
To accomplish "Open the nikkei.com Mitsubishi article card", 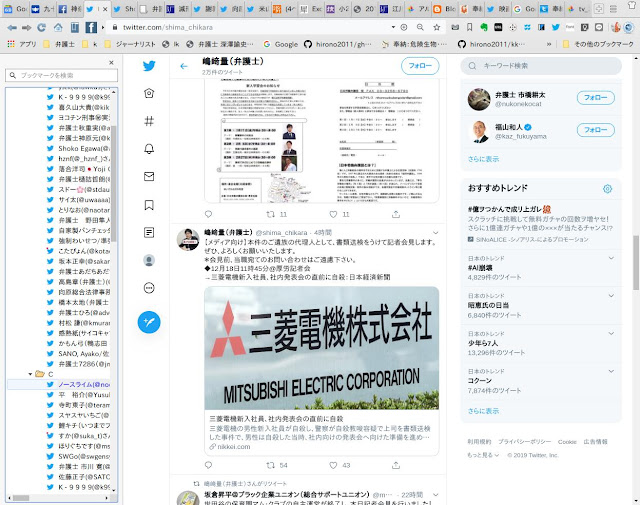I will (322, 371).
